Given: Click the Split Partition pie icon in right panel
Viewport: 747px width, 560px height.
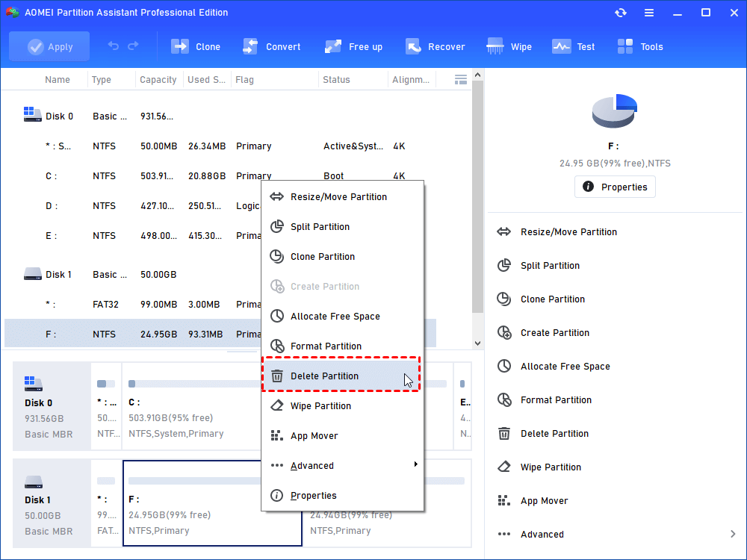Looking at the screenshot, I should pos(503,265).
